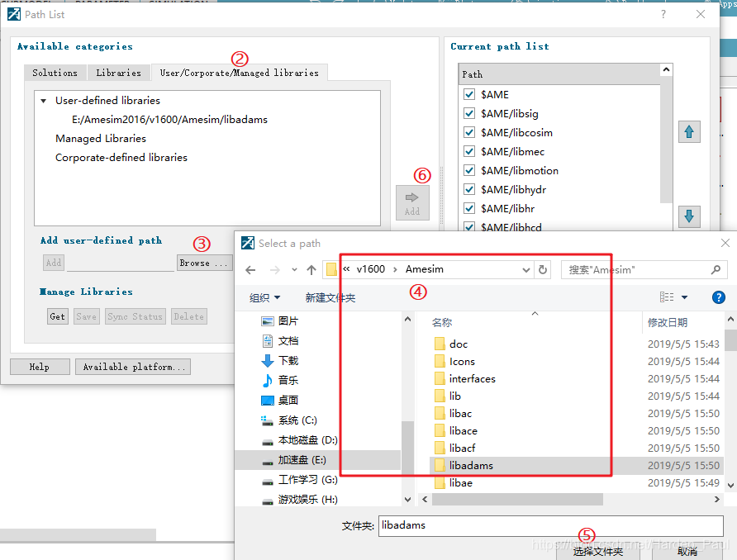Toggle the $AME/libmotion checkbox
This screenshot has width=737, height=560.
point(469,170)
